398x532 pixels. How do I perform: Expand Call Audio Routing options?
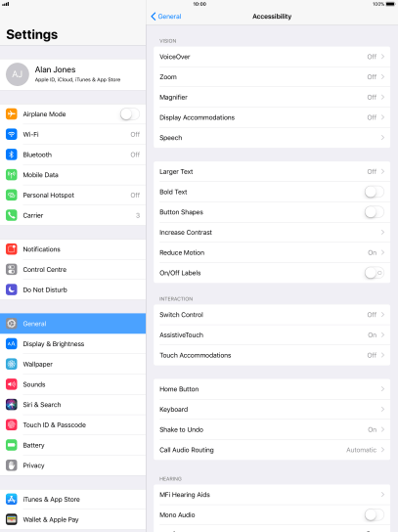(x=272, y=450)
